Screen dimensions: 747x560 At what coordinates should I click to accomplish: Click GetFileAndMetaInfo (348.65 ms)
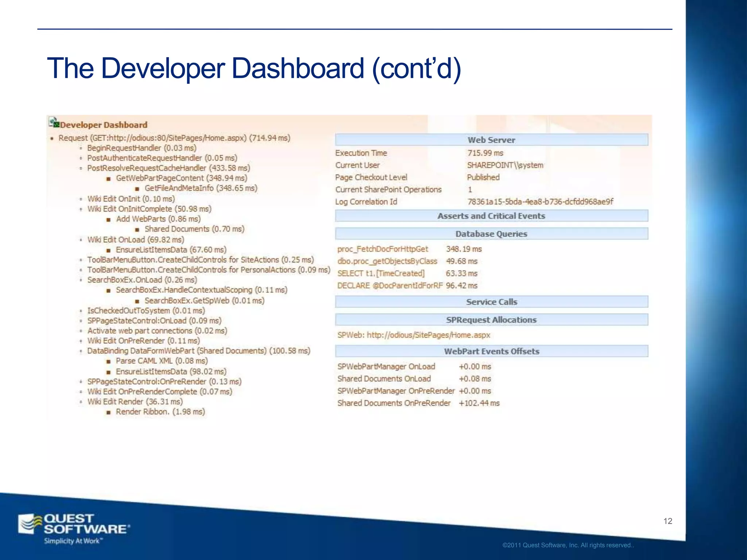pos(201,188)
